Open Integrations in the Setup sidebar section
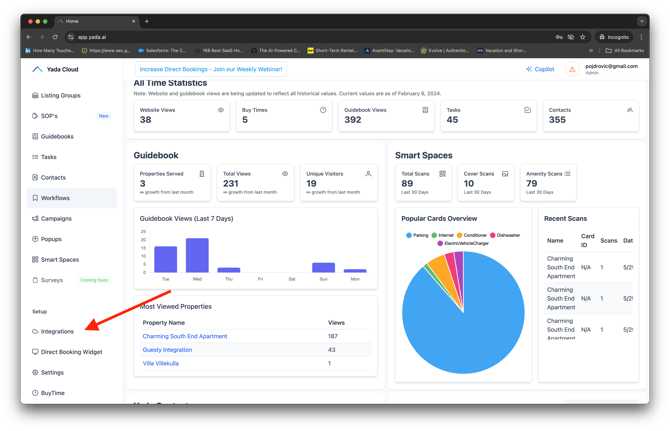 (x=57, y=331)
